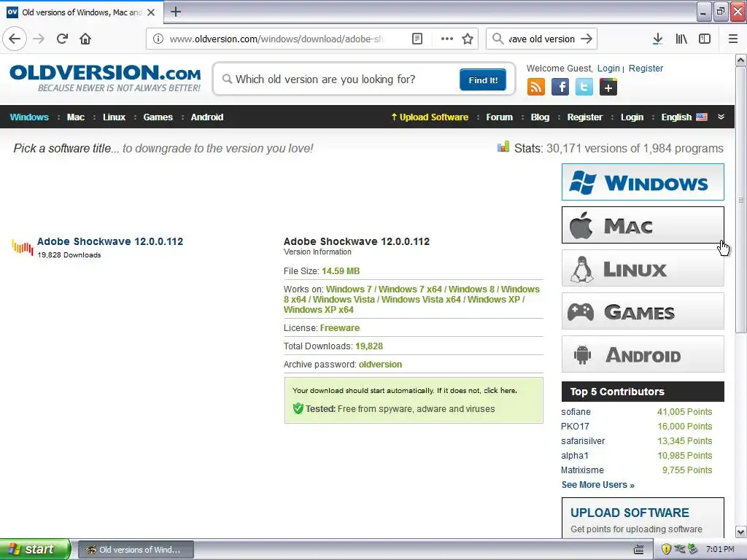Select the Windows platform banner
The width and height of the screenshot is (747, 560).
pyautogui.click(x=643, y=182)
